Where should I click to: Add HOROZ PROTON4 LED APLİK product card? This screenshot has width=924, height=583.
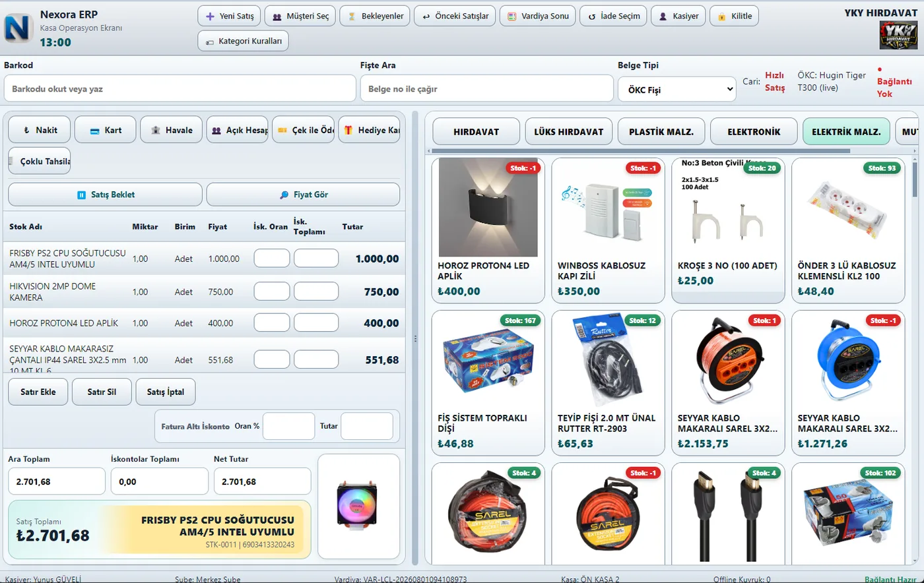488,230
